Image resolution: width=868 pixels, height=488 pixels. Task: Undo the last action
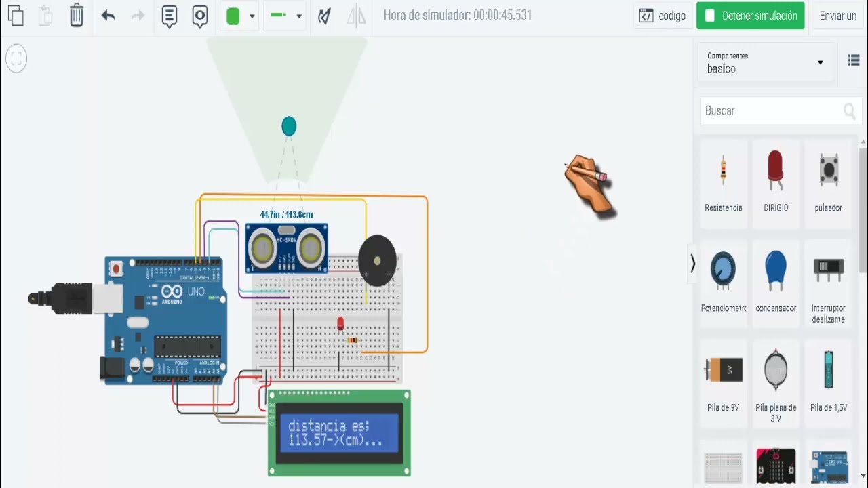[x=108, y=15]
